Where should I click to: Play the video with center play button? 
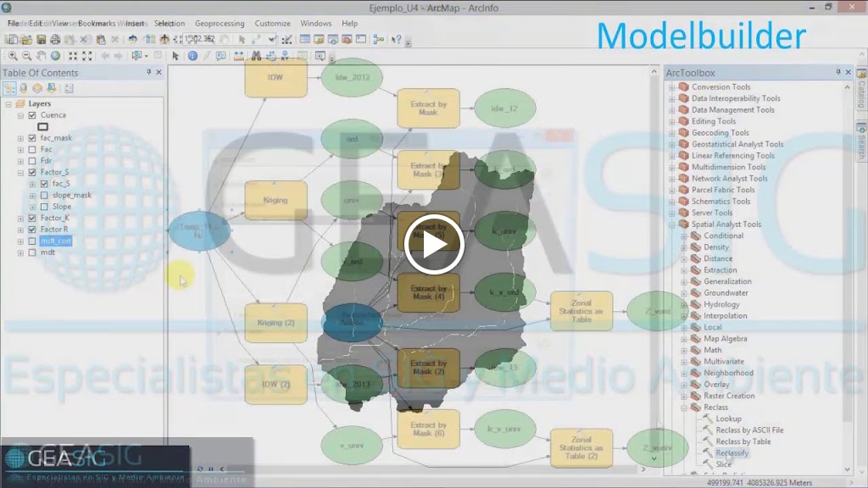pyautogui.click(x=433, y=244)
